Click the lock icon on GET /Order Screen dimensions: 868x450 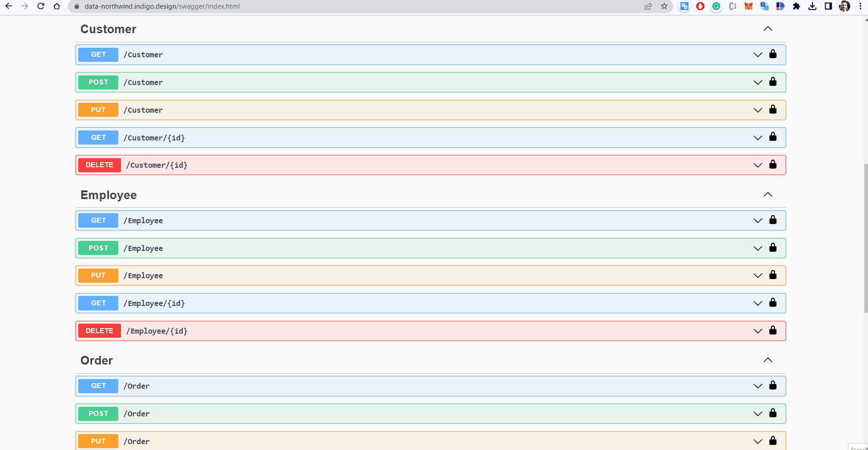(772, 385)
